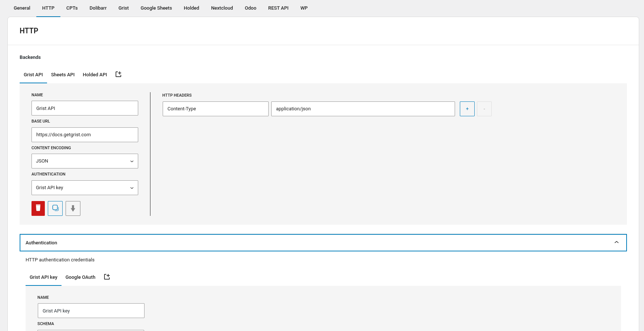The image size is (644, 331).
Task: Click the export backend down-arrow icon
Action: click(x=73, y=208)
